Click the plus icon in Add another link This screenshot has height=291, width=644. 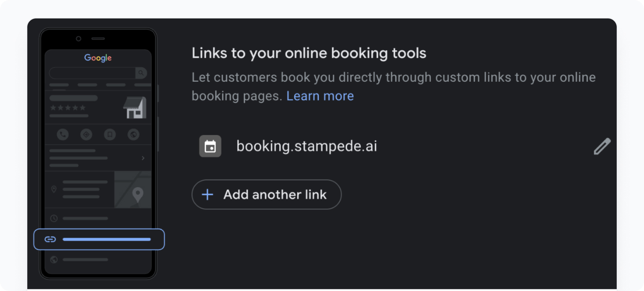click(208, 195)
